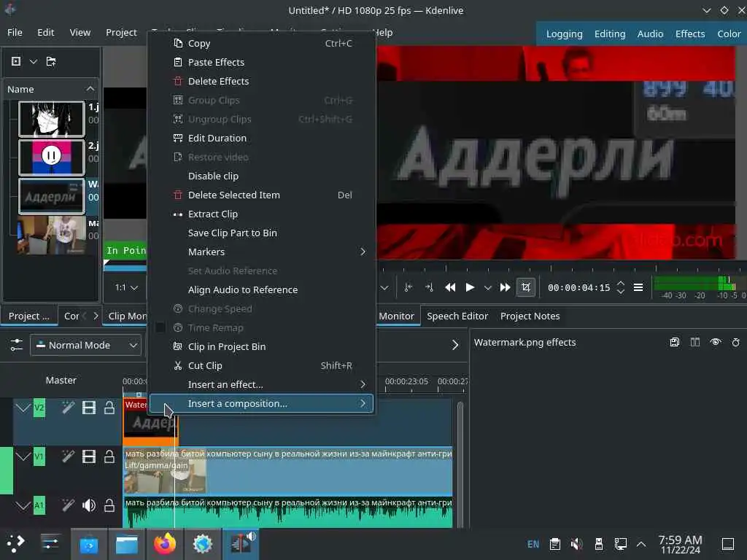Open the monitor hamburger options menu
Viewport: 747px width, 560px height.
point(638,287)
